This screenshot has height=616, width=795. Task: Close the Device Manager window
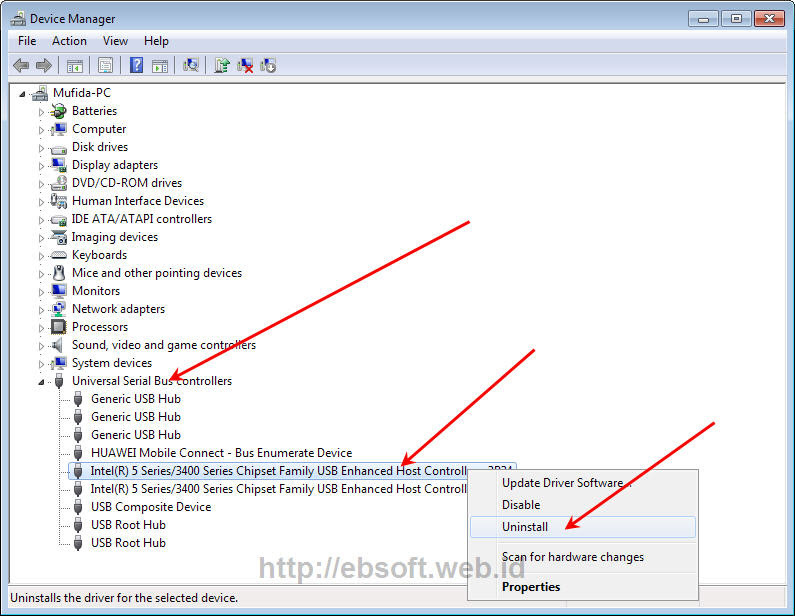click(769, 19)
